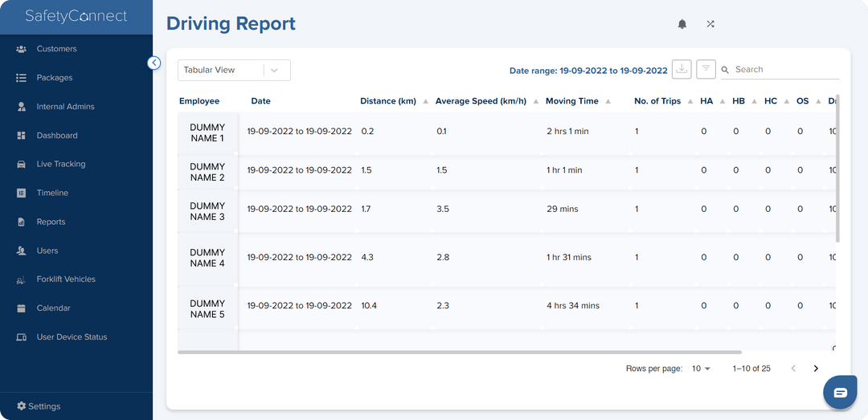868x420 pixels.
Task: Sort the OS column arrow
Action: pos(818,102)
